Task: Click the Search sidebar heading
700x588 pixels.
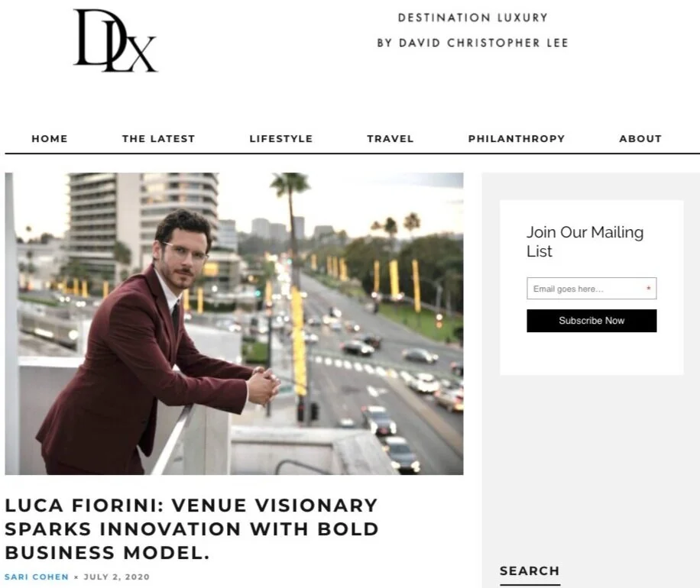Action: [x=530, y=571]
